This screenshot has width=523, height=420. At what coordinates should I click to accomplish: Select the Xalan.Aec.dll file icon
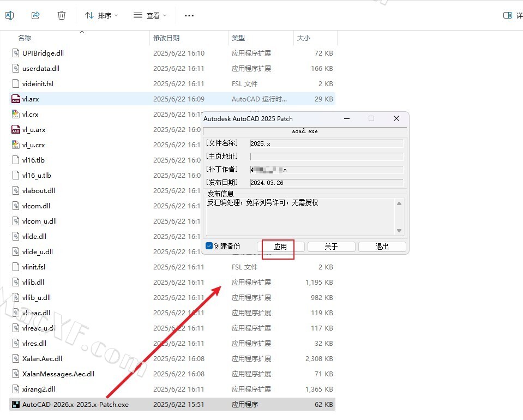click(x=16, y=358)
